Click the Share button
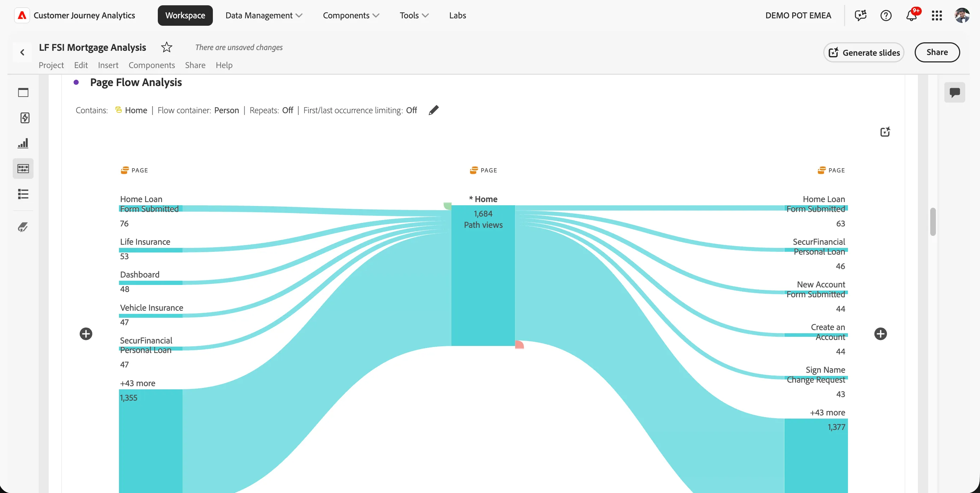This screenshot has width=980, height=493. point(937,52)
